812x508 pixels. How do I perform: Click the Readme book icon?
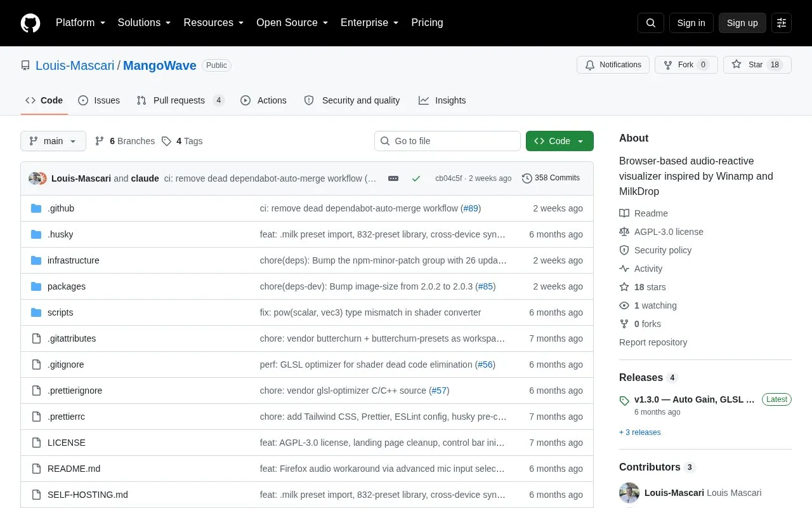click(624, 213)
